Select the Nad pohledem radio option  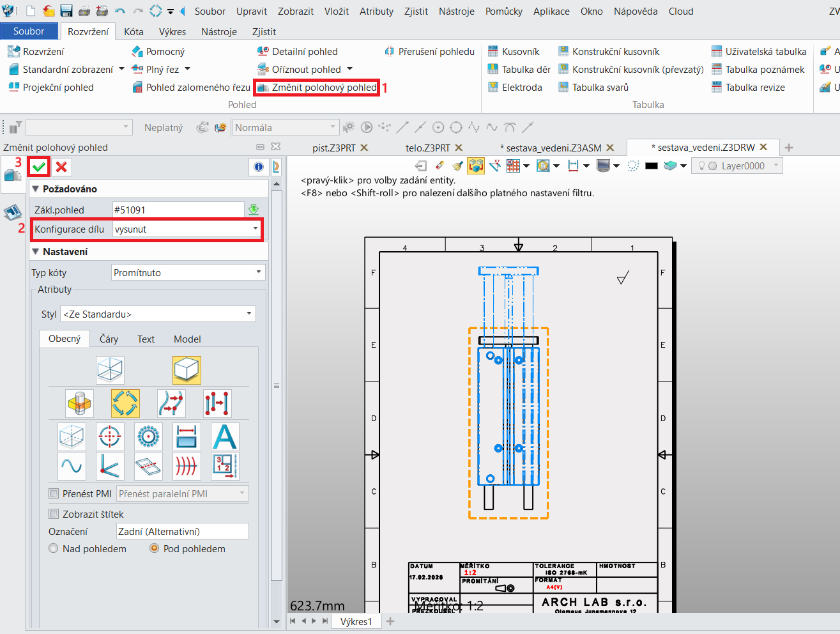pyautogui.click(x=54, y=548)
